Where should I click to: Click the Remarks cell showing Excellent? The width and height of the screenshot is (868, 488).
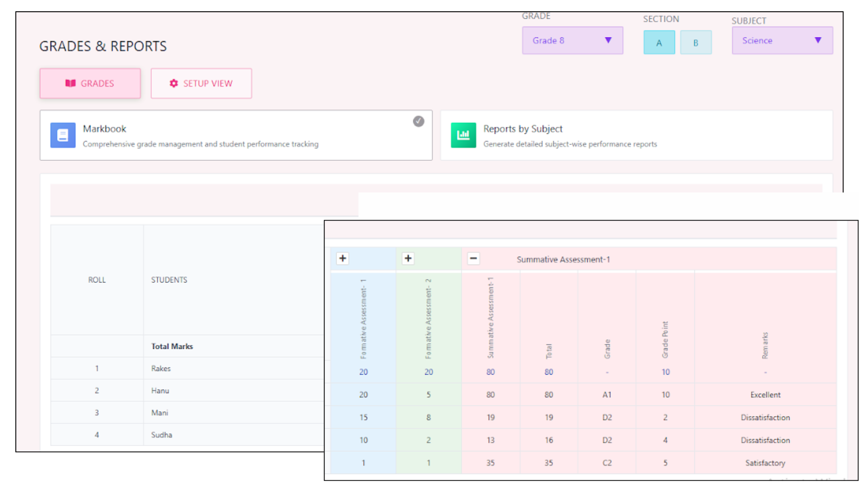(x=765, y=394)
